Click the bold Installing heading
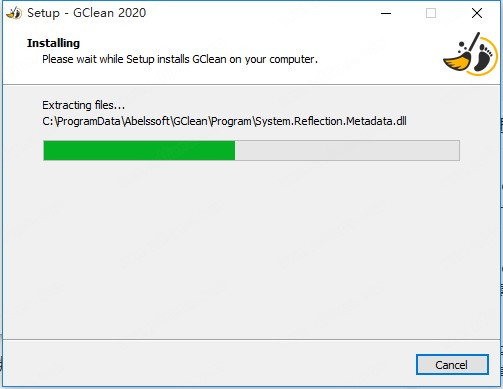The height and width of the screenshot is (389, 503). point(53,43)
